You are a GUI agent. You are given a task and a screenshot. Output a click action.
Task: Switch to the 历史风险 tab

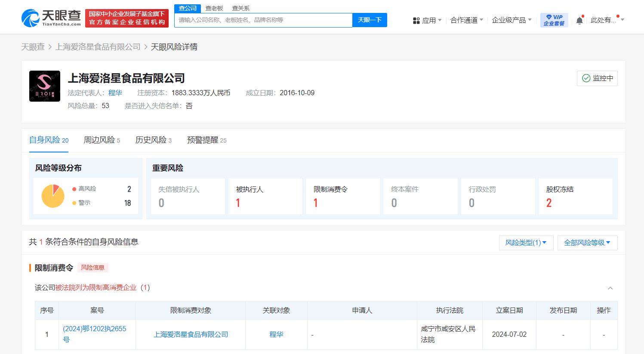coord(154,140)
